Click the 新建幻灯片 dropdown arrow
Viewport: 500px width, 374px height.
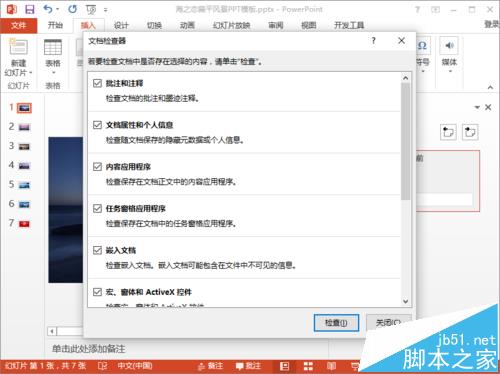(x=30, y=72)
